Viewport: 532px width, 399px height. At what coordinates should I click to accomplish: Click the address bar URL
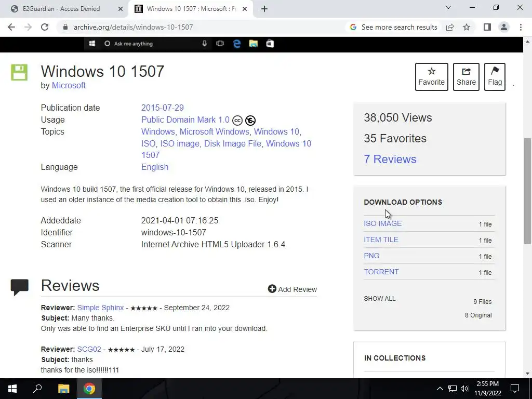tap(134, 27)
